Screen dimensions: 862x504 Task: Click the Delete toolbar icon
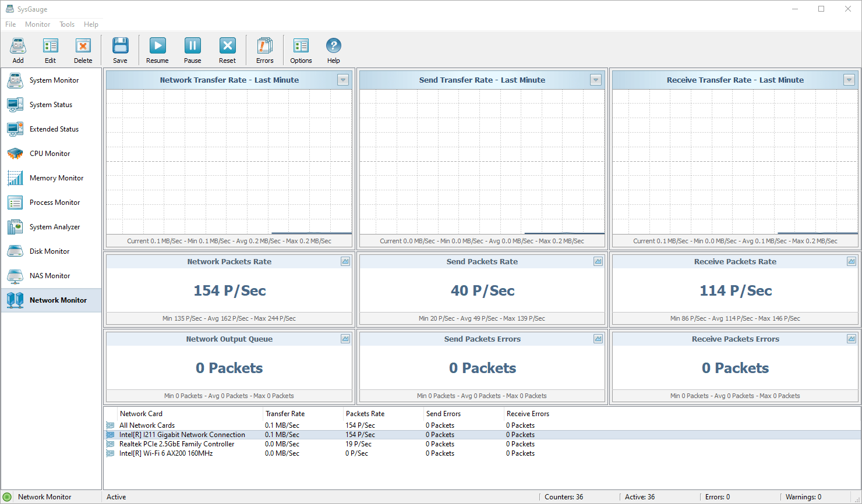pyautogui.click(x=83, y=50)
